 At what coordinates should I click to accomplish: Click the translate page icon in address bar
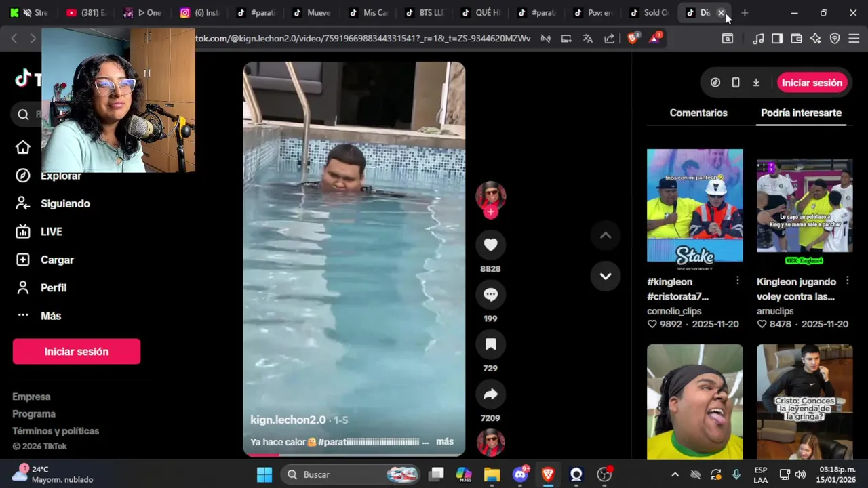(588, 39)
